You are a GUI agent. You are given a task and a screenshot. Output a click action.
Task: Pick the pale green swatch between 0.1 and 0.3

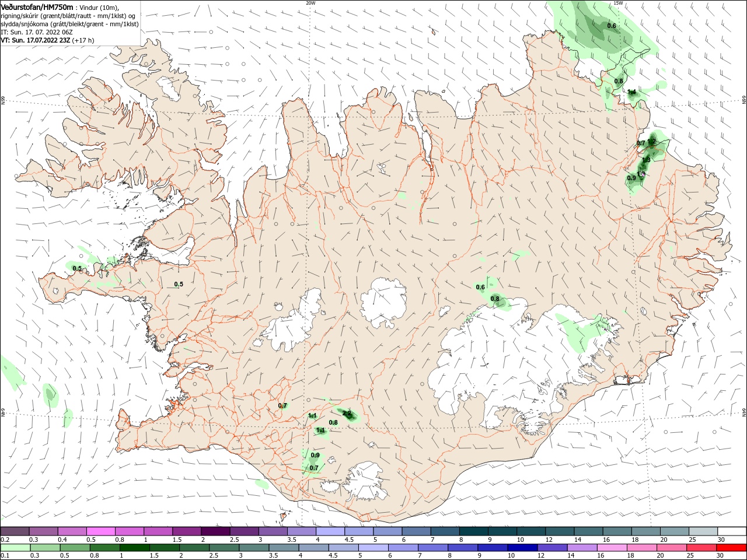tap(15, 548)
